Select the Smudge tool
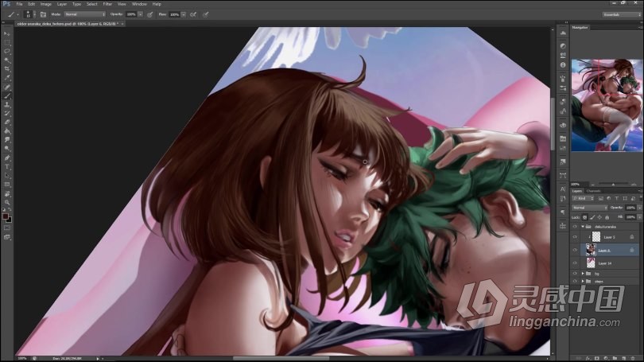The image size is (644, 362). tap(7, 140)
